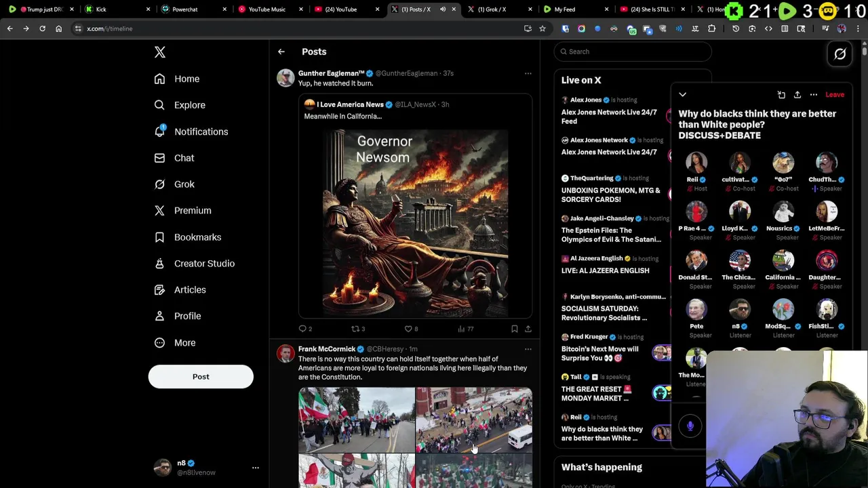Open Bitcoin's Next Move space
The image size is (868, 488).
[x=599, y=353]
